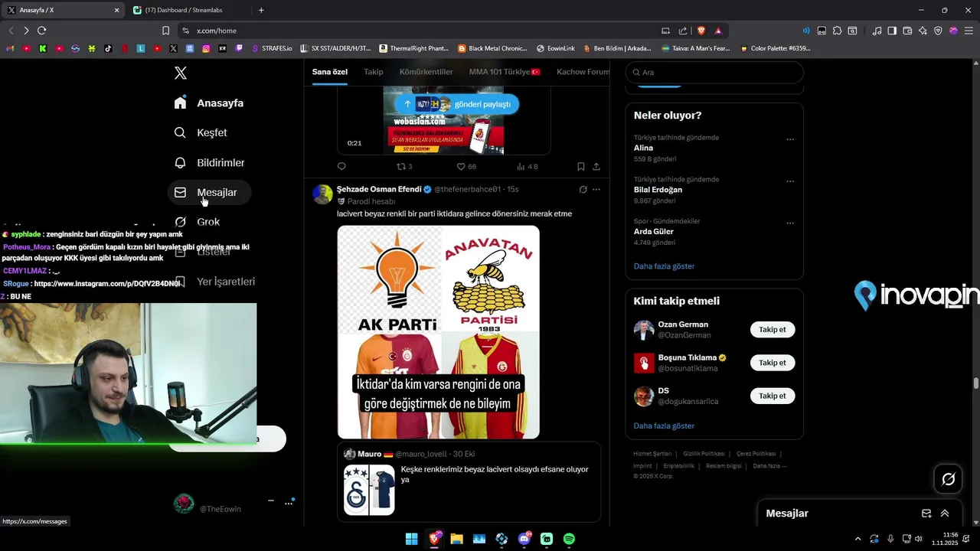Viewport: 980px width, 551px height.
Task: Reply to the video post
Action: [x=341, y=166]
